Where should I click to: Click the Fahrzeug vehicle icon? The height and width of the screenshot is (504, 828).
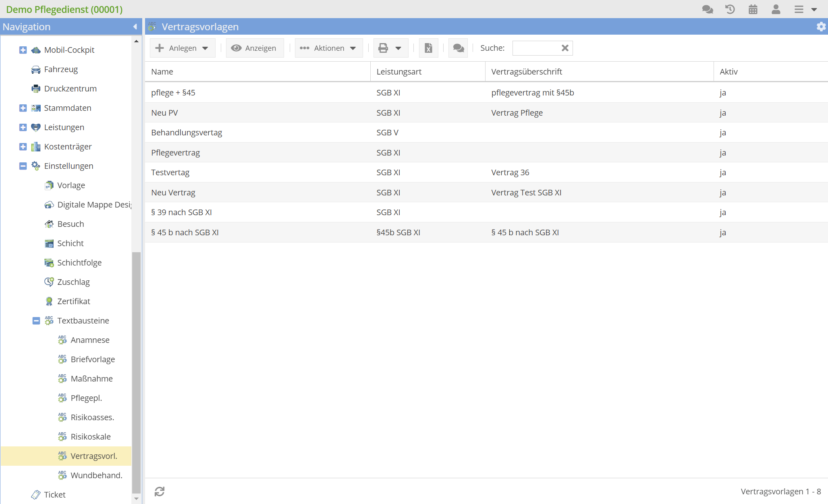click(36, 70)
